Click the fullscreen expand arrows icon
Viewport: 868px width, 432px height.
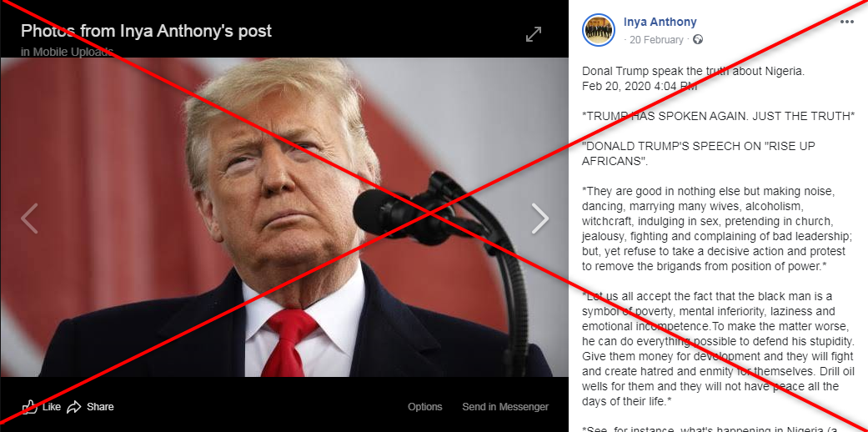tap(534, 34)
